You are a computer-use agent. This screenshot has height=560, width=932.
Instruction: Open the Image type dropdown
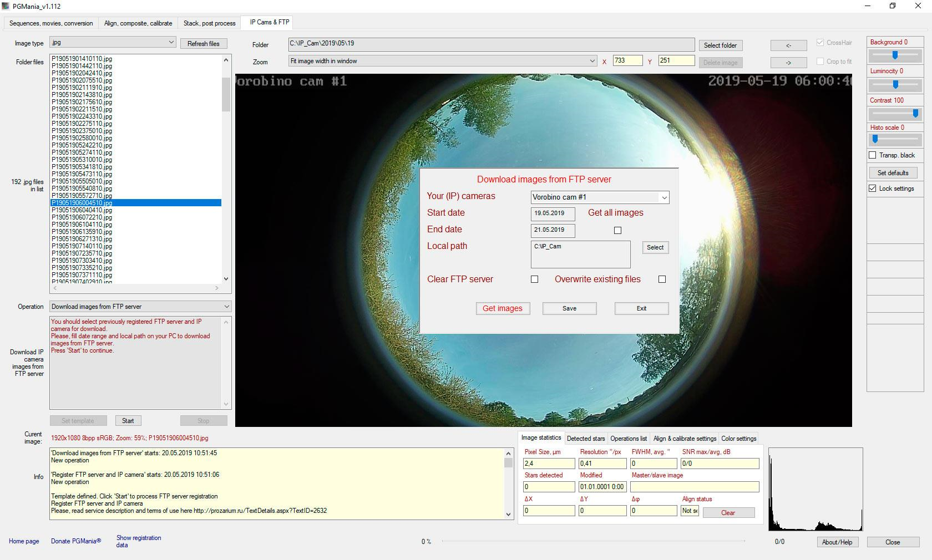point(171,43)
